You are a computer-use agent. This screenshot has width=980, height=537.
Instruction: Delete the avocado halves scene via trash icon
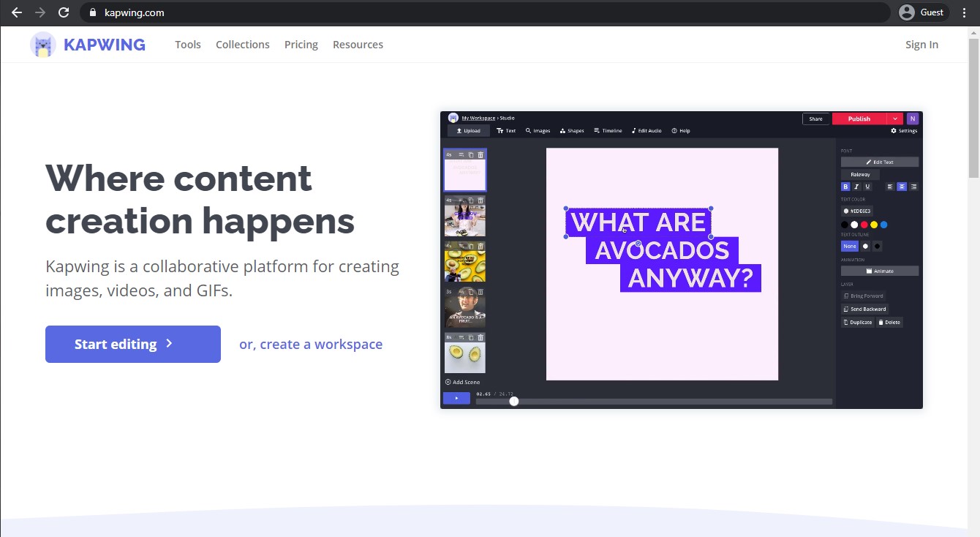[x=480, y=338]
